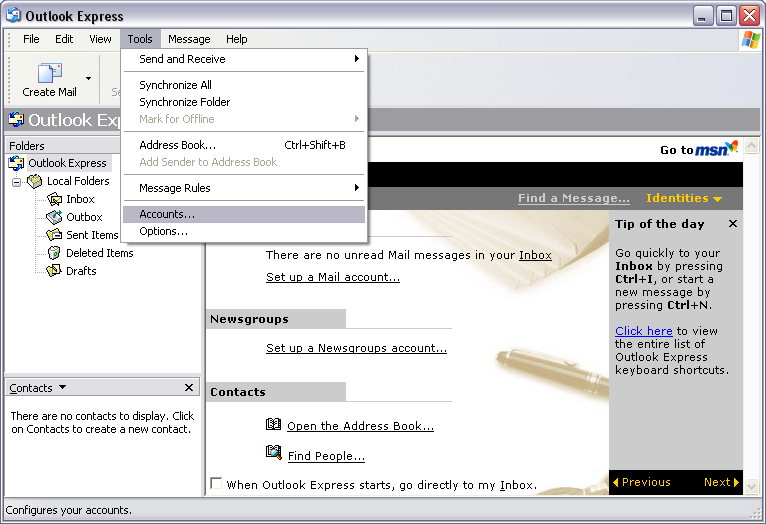Expand the Contacts pane dropdown
This screenshot has height=524, width=766.
tap(63, 387)
